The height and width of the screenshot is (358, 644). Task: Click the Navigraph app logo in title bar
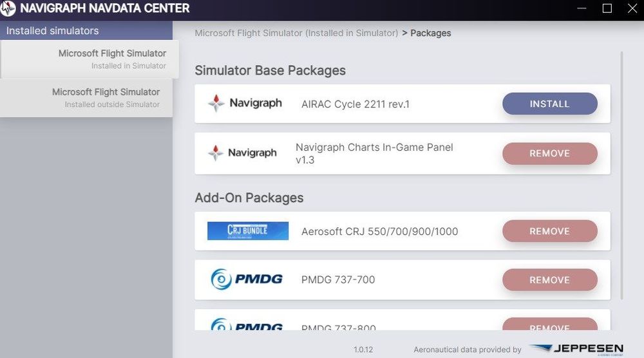(8, 8)
